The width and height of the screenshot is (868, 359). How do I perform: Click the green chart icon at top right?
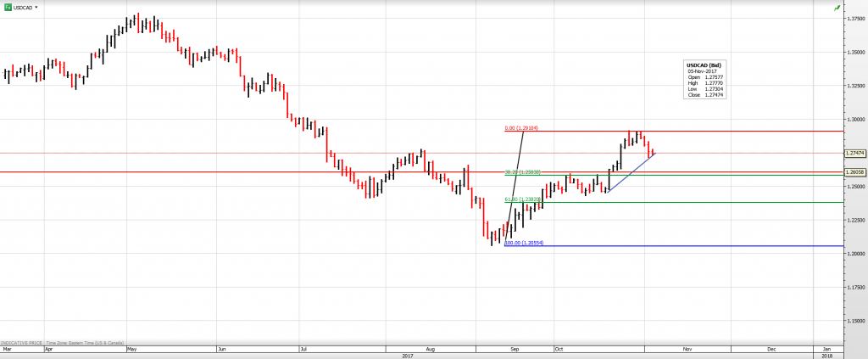837,8
